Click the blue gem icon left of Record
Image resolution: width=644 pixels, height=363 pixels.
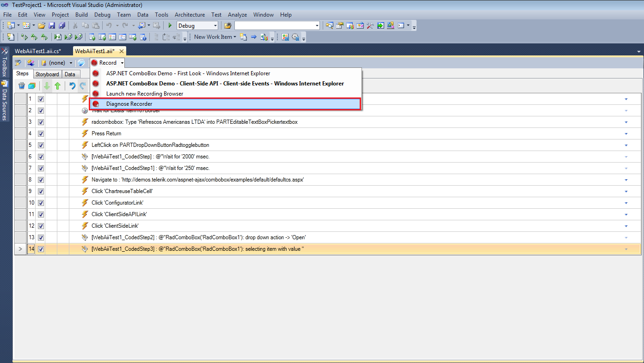click(x=81, y=63)
